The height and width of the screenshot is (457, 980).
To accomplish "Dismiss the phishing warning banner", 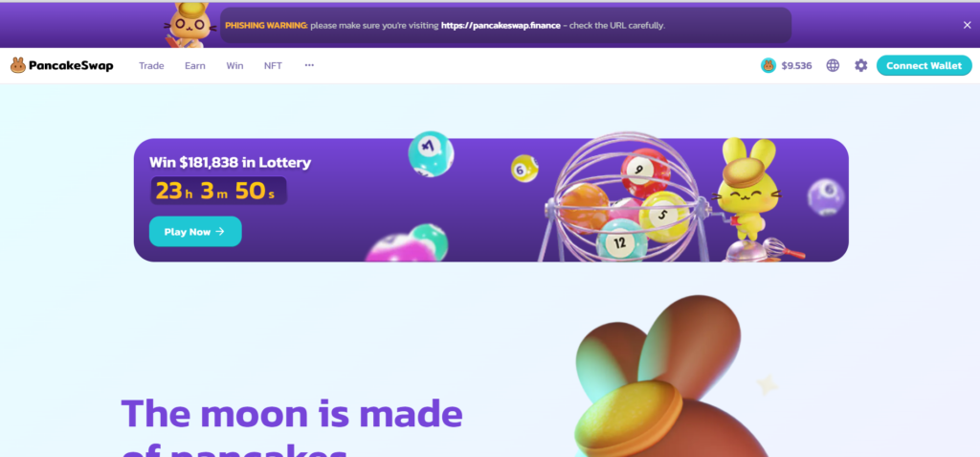I will pos(967,25).
